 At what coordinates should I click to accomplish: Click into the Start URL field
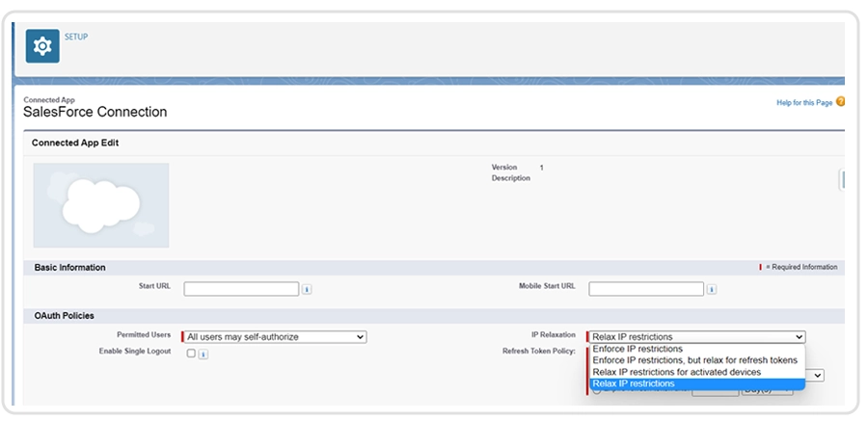click(x=241, y=289)
